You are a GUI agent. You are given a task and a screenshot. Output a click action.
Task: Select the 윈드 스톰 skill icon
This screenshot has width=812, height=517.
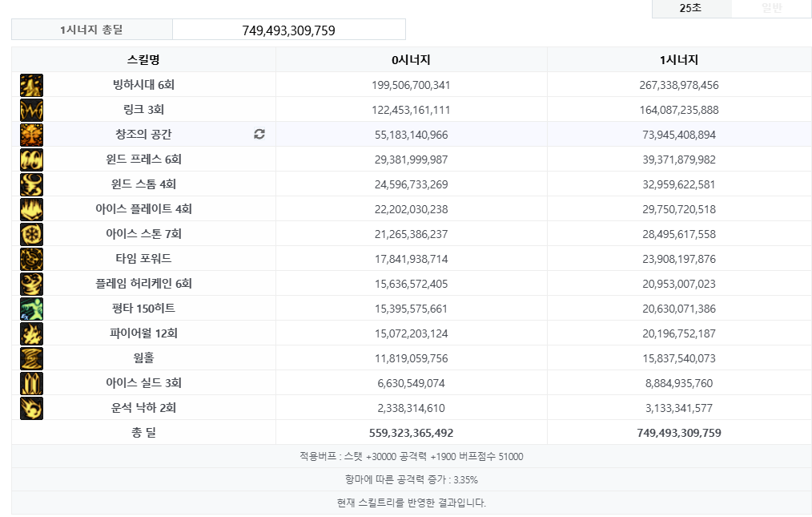31,184
